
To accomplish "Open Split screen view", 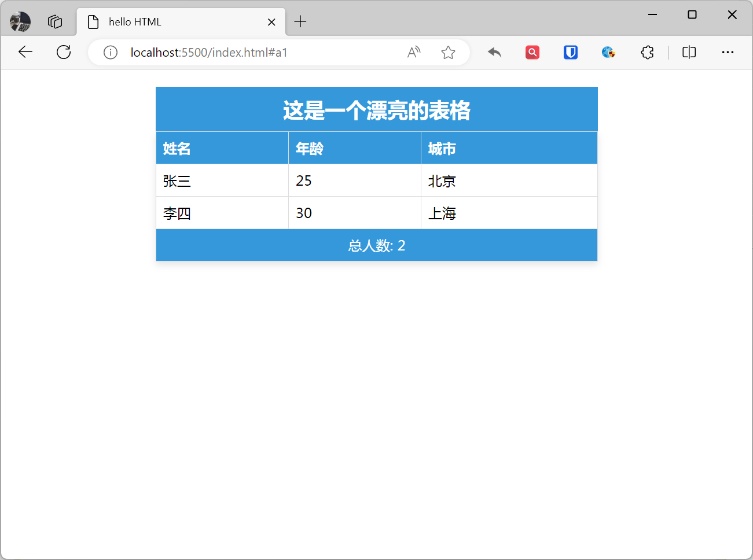I will click(689, 52).
